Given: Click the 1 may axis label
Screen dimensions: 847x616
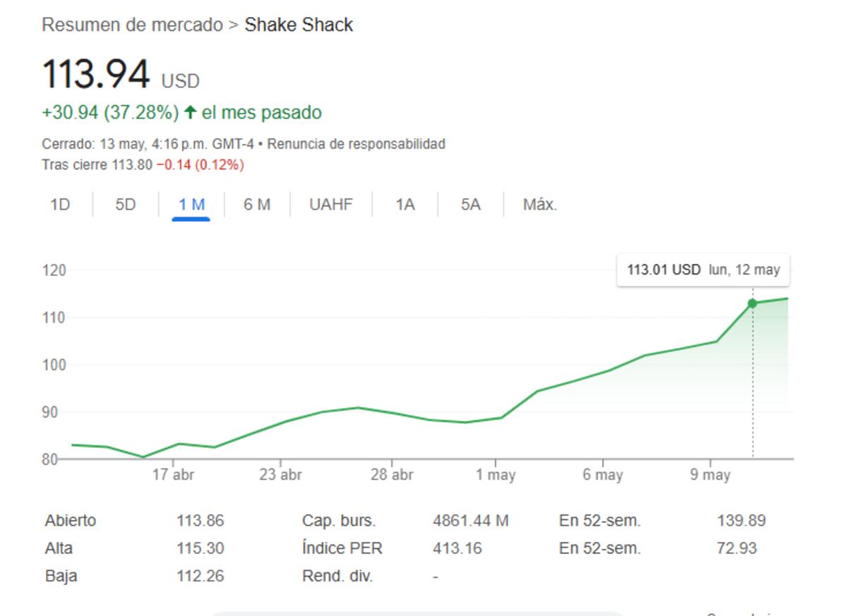Looking at the screenshot, I should pos(495,475).
